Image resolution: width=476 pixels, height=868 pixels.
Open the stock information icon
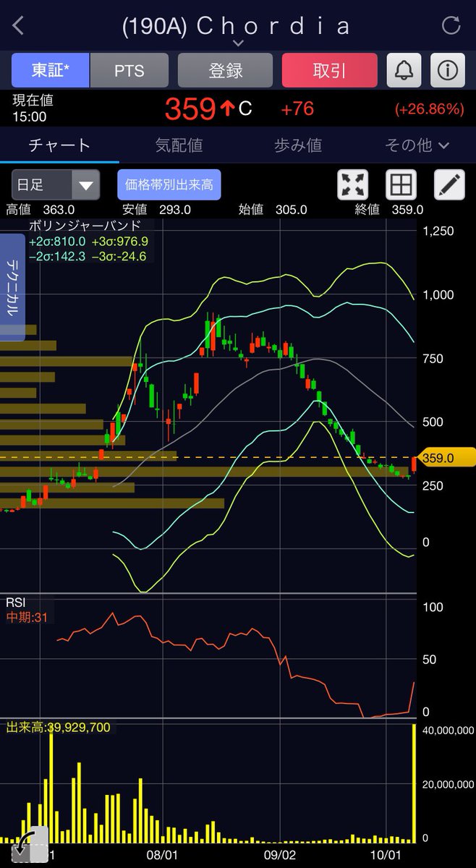tap(448, 70)
